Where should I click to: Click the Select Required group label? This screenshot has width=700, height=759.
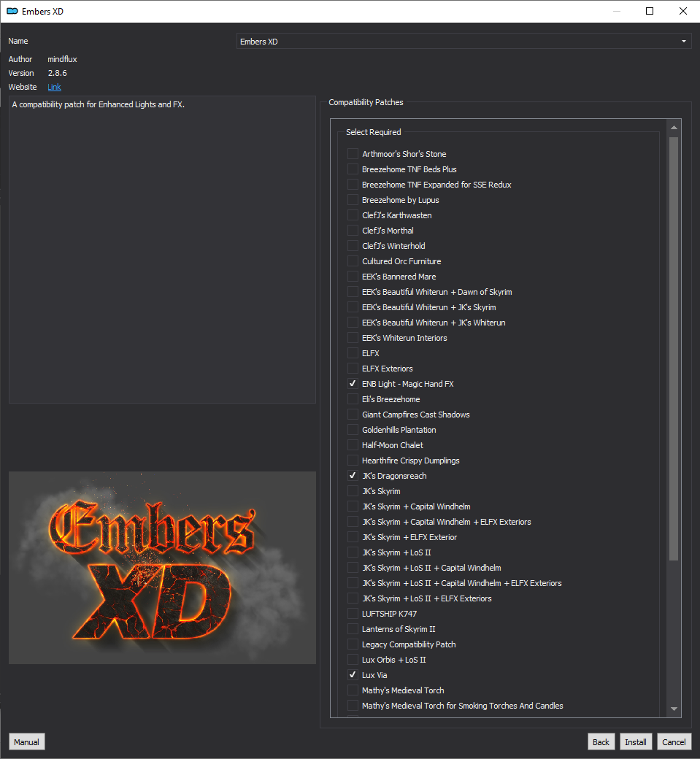[x=373, y=132]
